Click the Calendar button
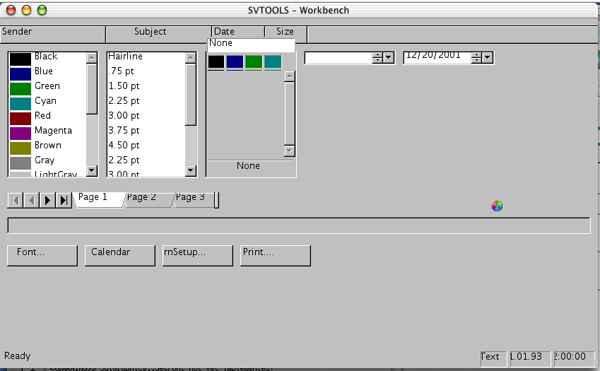Image resolution: width=600 pixels, height=371 pixels. pyautogui.click(x=120, y=255)
